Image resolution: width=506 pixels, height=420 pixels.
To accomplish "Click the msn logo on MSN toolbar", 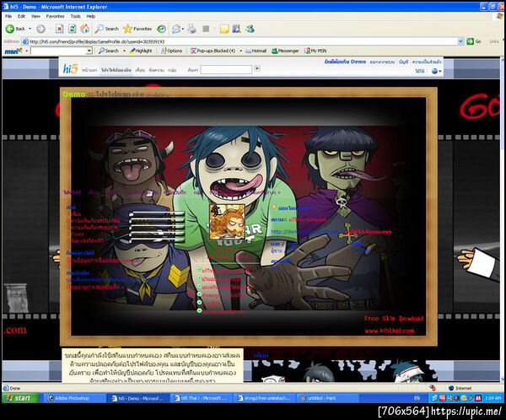I will pyautogui.click(x=13, y=51).
